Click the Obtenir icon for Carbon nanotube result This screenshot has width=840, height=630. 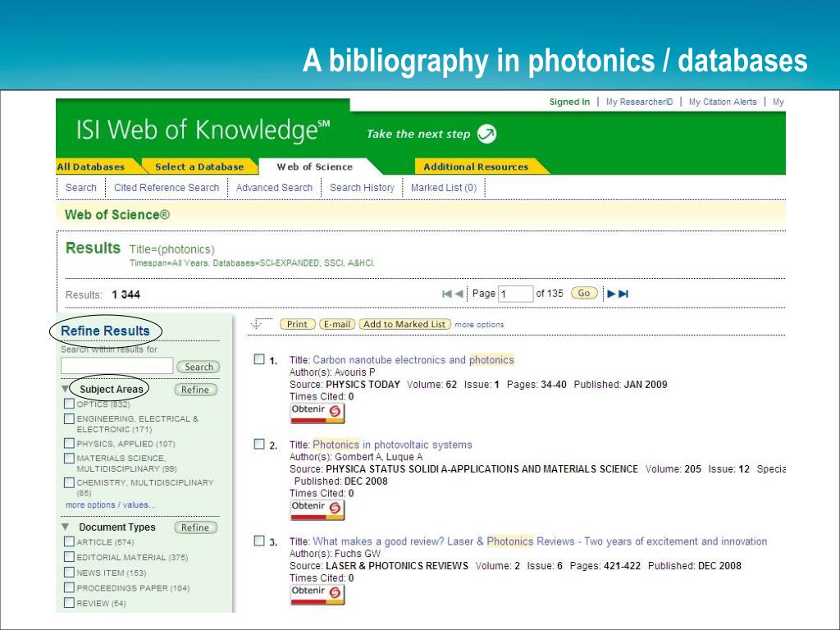(317, 413)
